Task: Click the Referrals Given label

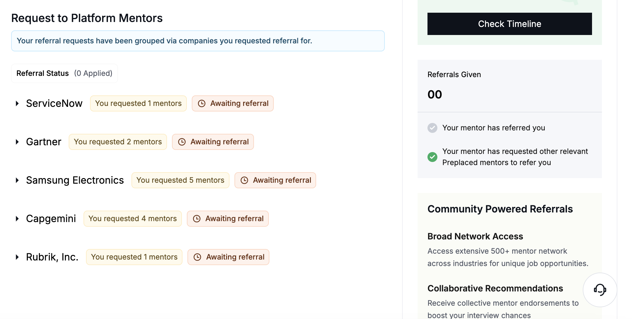Action: click(454, 75)
